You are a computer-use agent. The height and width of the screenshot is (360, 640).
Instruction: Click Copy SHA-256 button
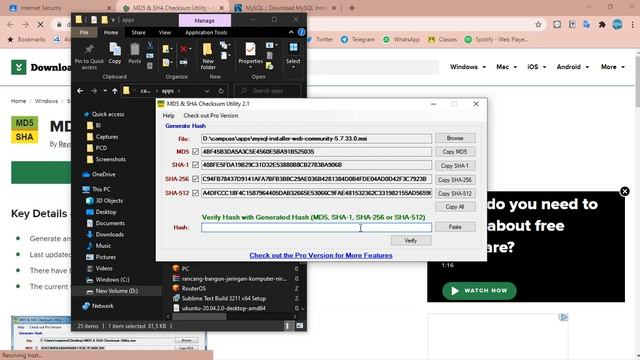tap(455, 180)
